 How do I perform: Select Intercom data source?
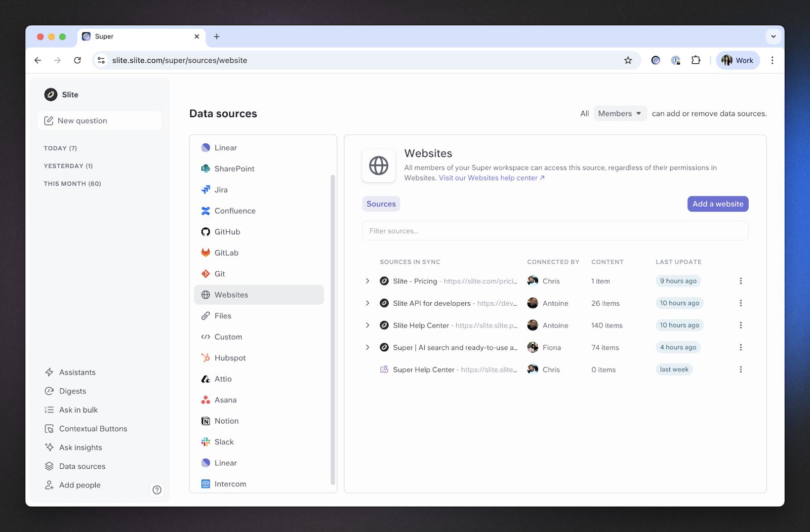click(259, 484)
